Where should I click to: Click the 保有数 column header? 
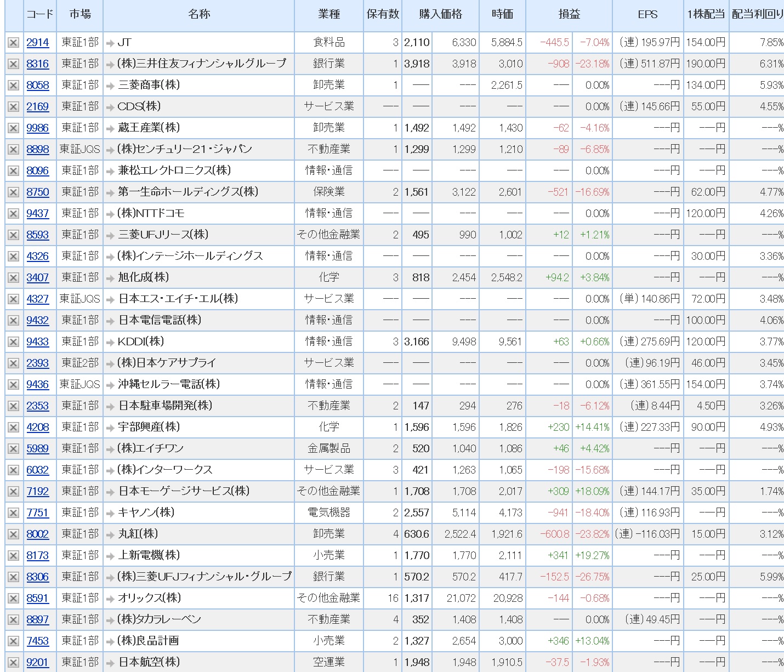(383, 14)
